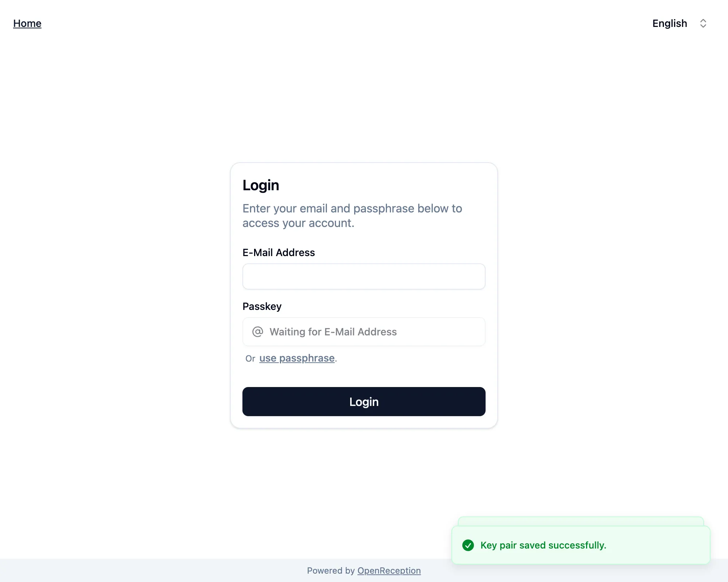Click the Key pair saved successfully message

[x=543, y=545]
